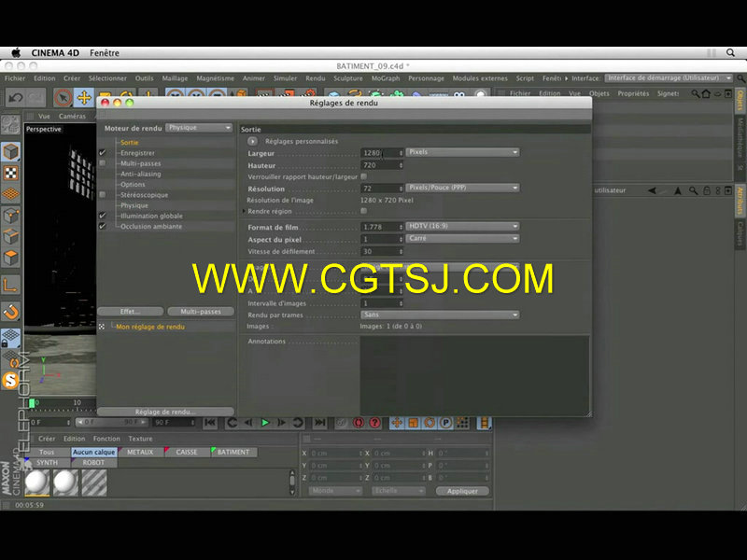Click the orange S icon in left sidebar
747x560 pixels.
pos(10,381)
